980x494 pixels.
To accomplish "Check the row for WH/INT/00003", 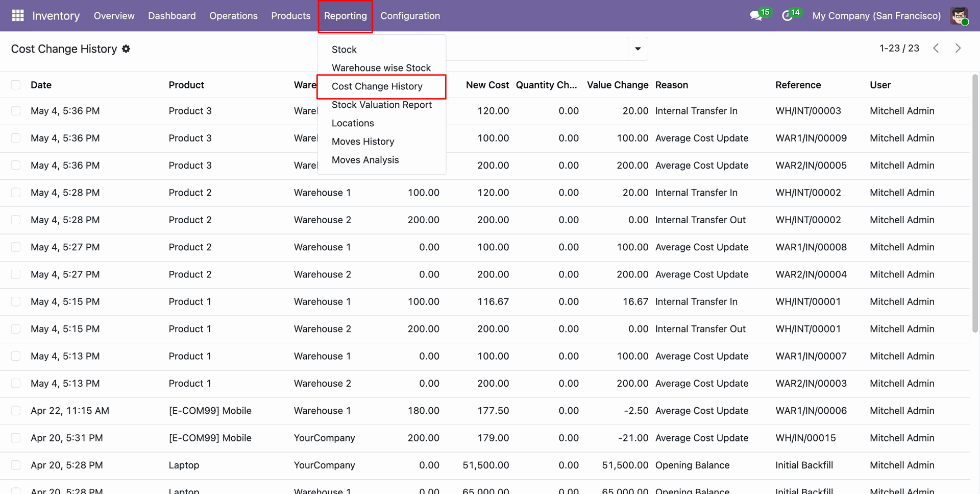I will (16, 111).
